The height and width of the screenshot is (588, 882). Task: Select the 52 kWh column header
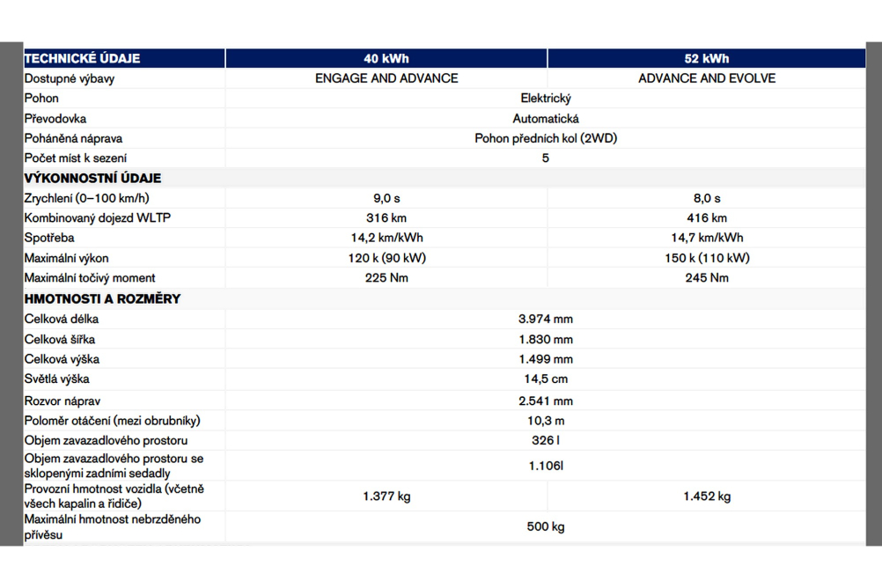706,59
